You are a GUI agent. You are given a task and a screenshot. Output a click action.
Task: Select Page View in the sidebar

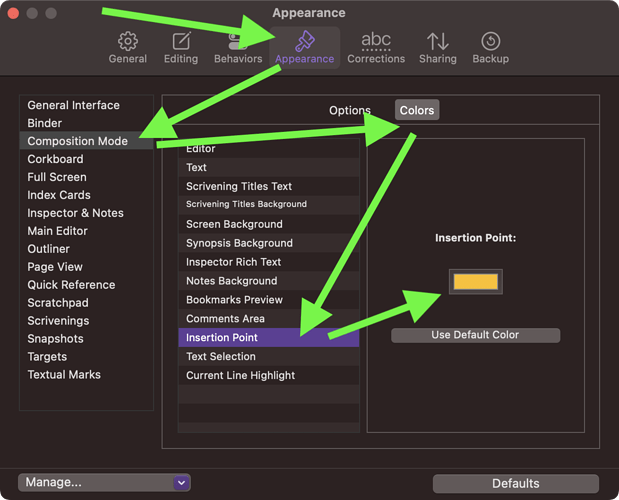click(x=86, y=267)
